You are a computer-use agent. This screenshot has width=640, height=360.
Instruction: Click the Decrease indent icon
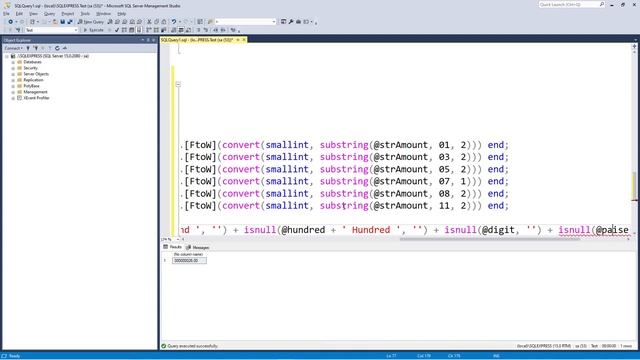(216, 30)
